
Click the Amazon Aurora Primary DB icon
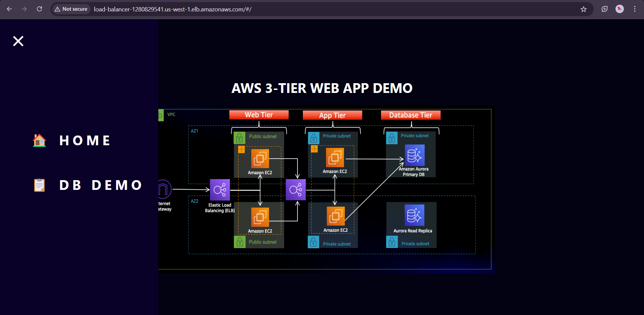(x=415, y=155)
